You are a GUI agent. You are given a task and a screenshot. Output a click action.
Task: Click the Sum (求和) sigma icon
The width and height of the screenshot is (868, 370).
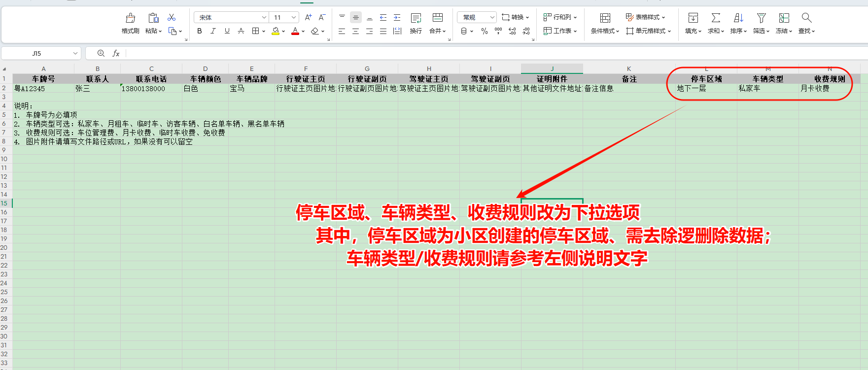[x=716, y=18]
